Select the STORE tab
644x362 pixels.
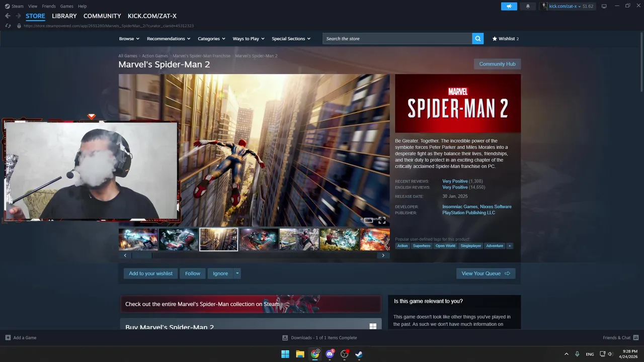click(x=35, y=16)
